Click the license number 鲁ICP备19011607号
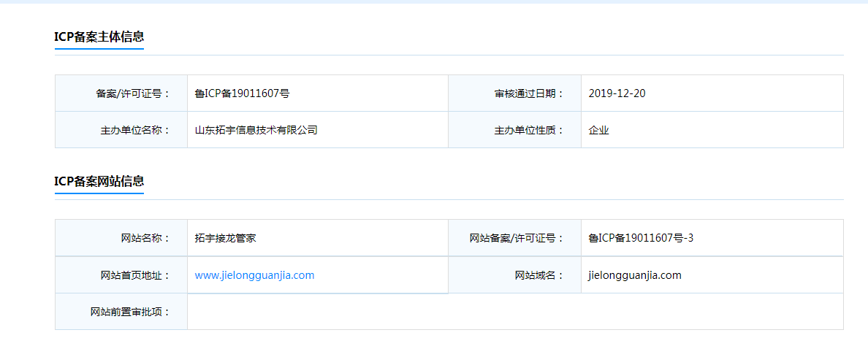Screen dimensions: 868x338 coord(242,93)
